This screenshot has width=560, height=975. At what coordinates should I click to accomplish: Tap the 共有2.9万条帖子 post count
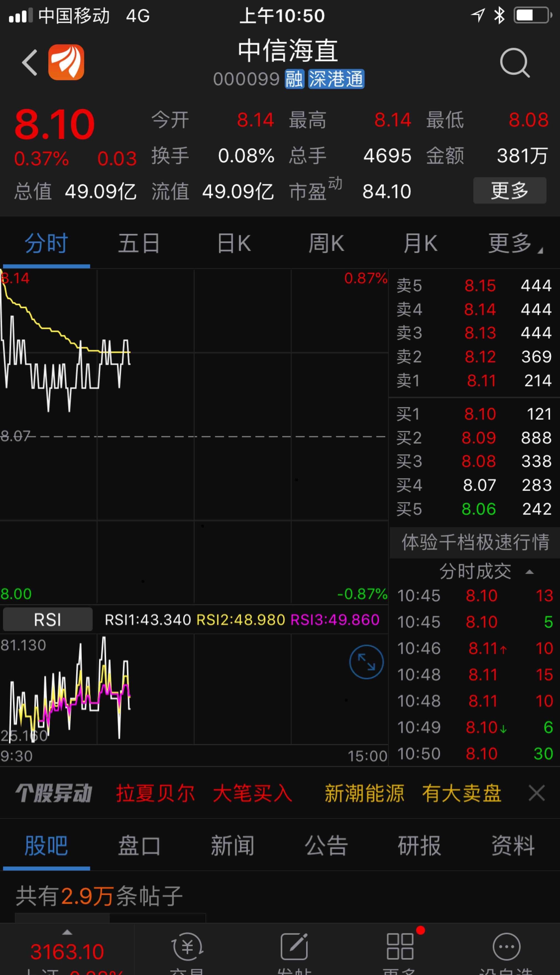click(x=99, y=896)
